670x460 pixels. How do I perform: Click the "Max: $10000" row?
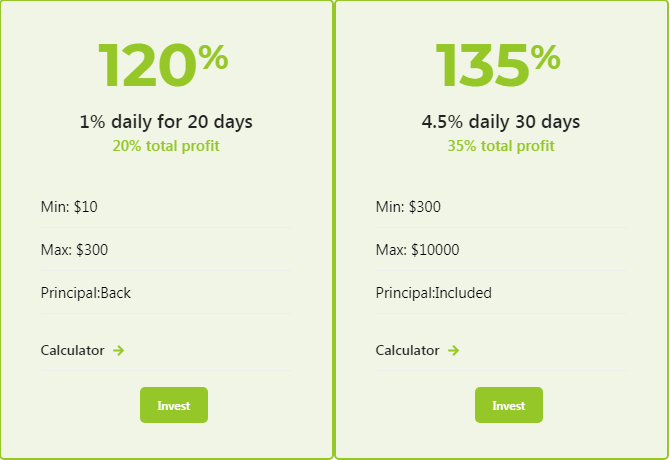tap(501, 249)
